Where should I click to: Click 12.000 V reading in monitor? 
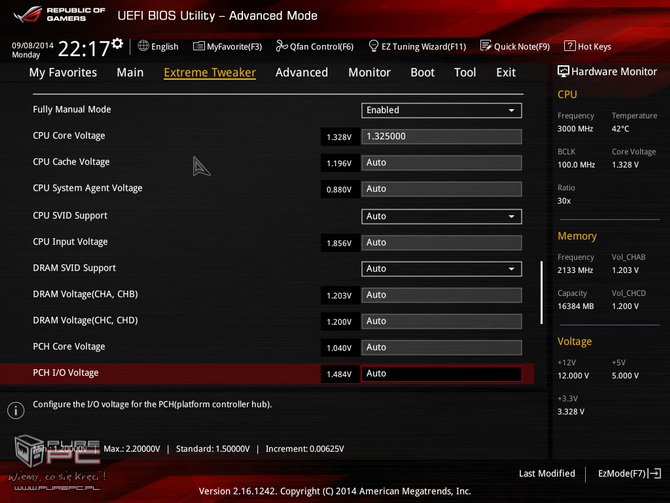(573, 376)
